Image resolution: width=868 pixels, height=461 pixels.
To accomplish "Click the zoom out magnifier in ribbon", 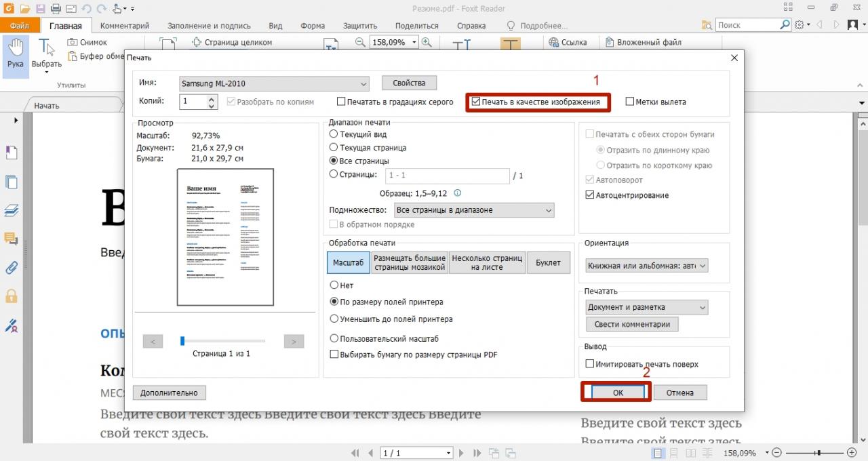I will click(361, 42).
